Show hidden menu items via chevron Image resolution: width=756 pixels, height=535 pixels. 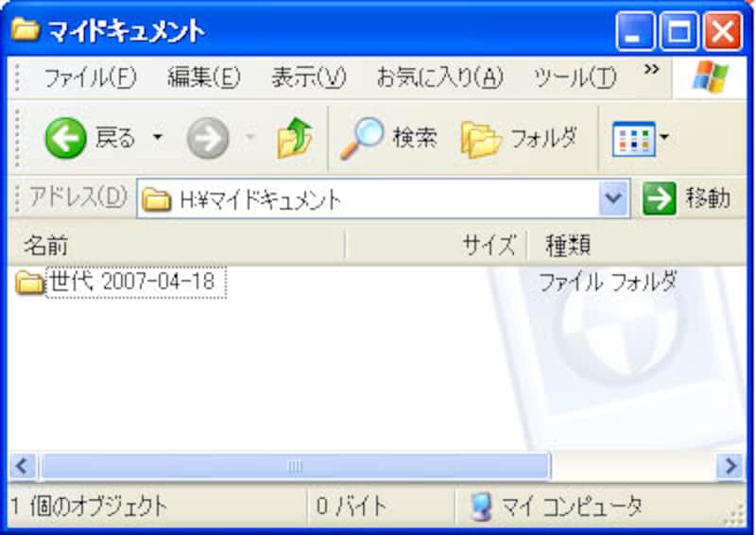pos(651,69)
